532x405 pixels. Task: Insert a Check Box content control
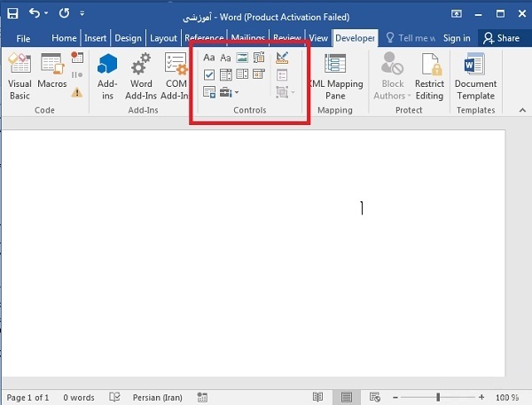click(209, 74)
